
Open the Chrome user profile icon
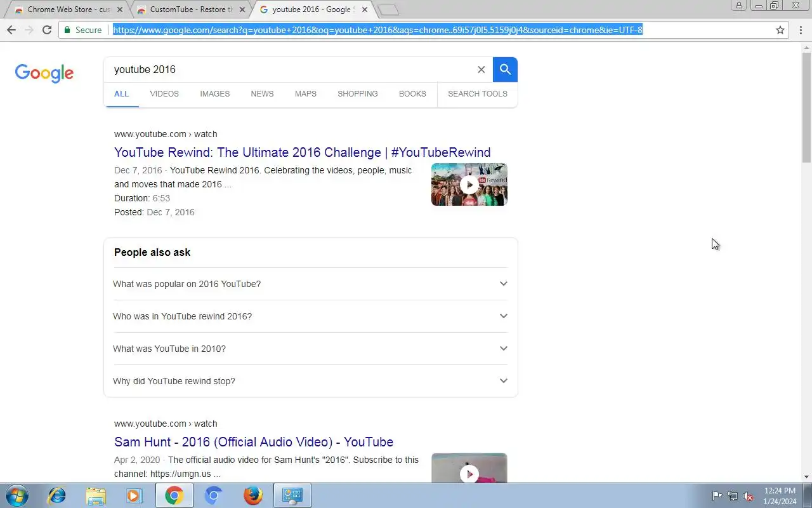coord(739,6)
